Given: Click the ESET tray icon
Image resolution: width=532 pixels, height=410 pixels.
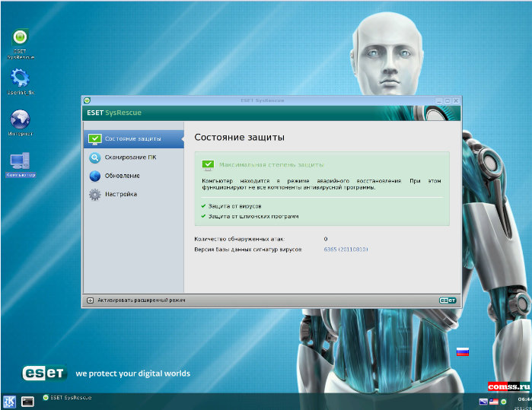Looking at the screenshot, I should click(x=504, y=402).
